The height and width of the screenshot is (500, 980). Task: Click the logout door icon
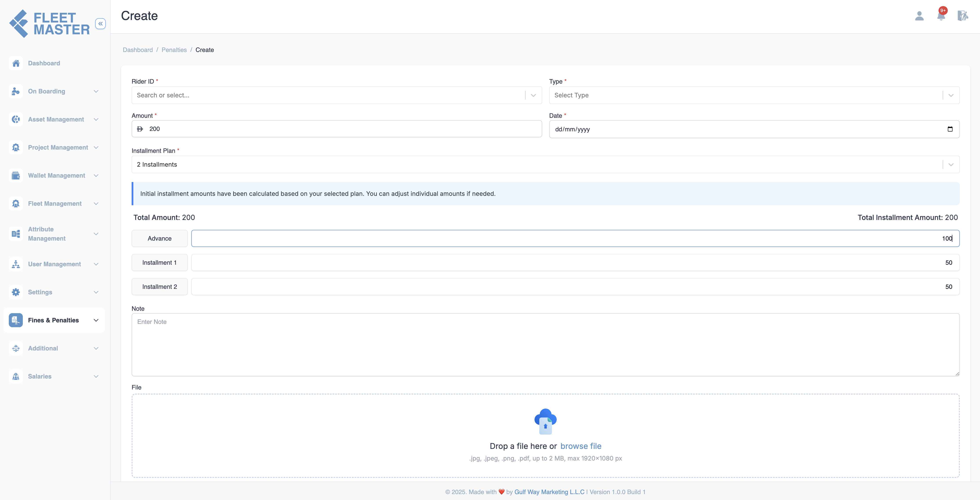962,16
